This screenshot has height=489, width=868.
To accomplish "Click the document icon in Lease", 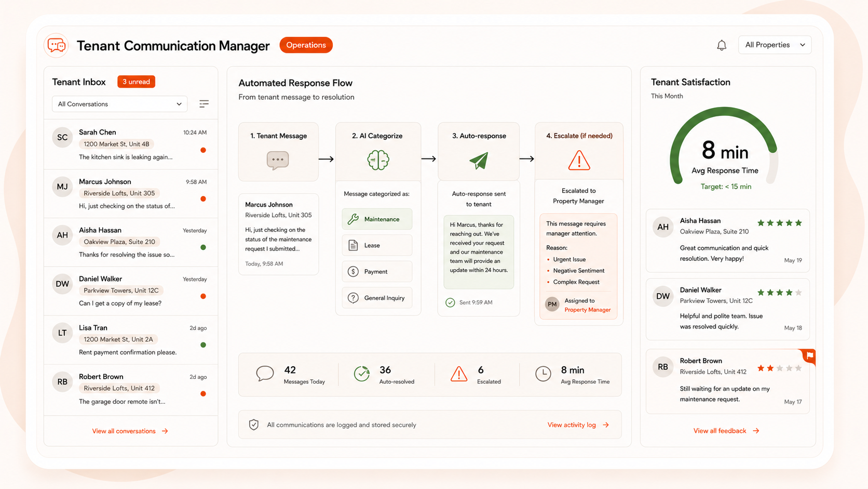I will coord(353,245).
